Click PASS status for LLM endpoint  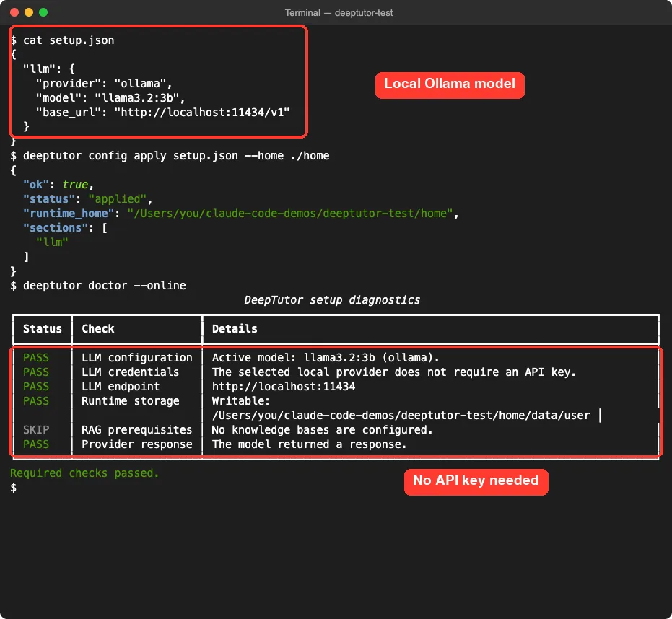pos(36,387)
